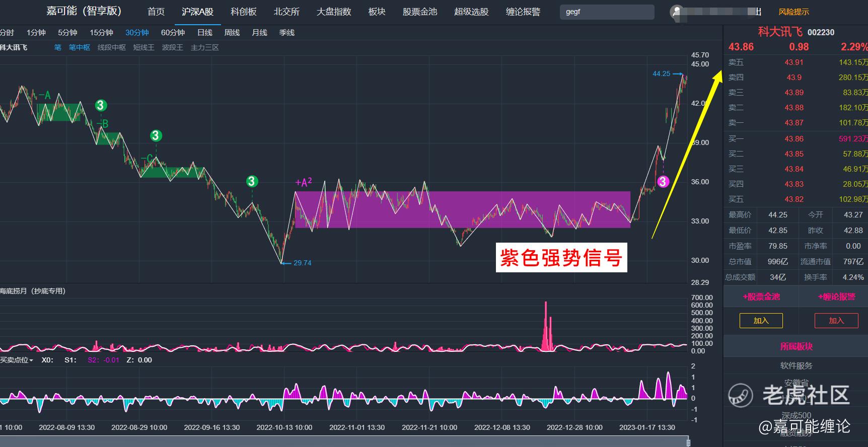Open 股票金池 in the top navigation

click(420, 12)
